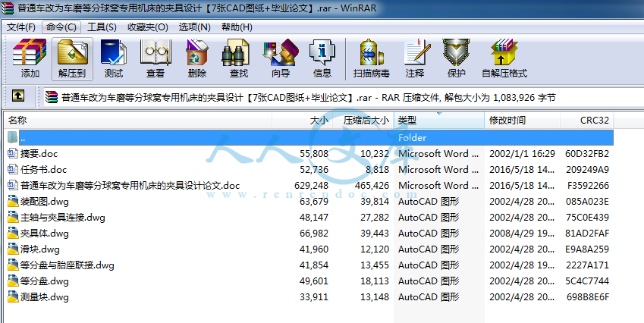This screenshot has height=323, width=644.
Task: Click the Word icon beside 摘要.doc
Action: click(13, 153)
